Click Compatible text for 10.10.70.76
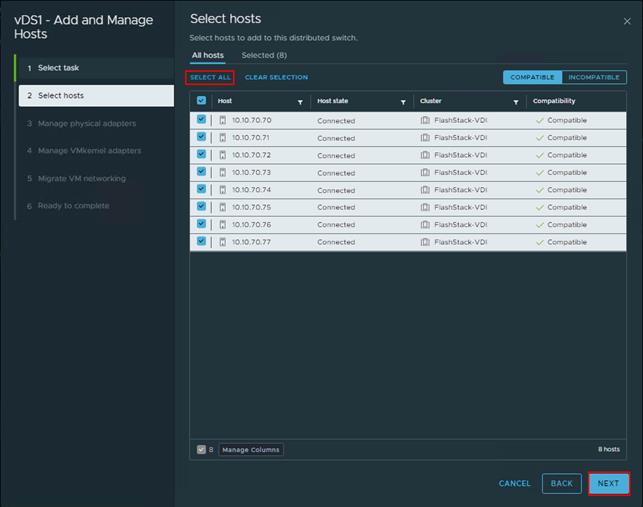 (x=567, y=225)
